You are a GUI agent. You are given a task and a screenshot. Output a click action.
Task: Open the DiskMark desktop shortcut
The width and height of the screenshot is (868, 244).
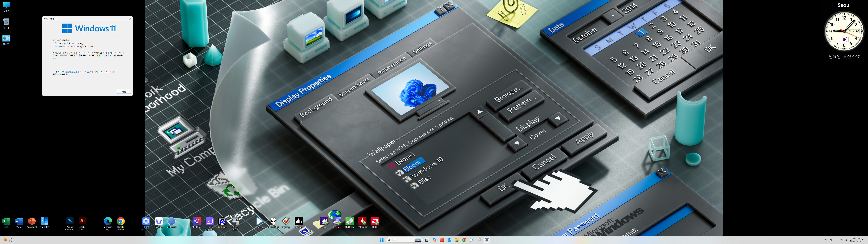349,222
